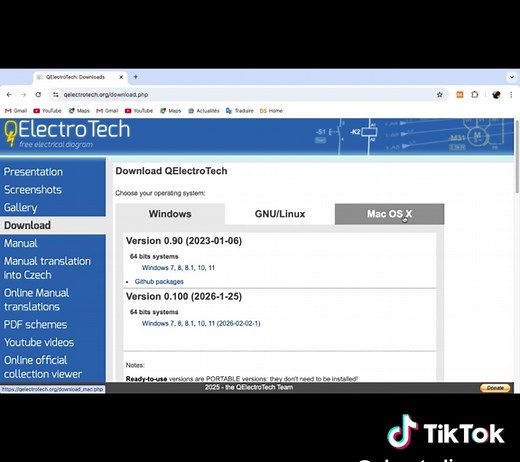
Task: Open the new tab plus button
Action: point(136,77)
